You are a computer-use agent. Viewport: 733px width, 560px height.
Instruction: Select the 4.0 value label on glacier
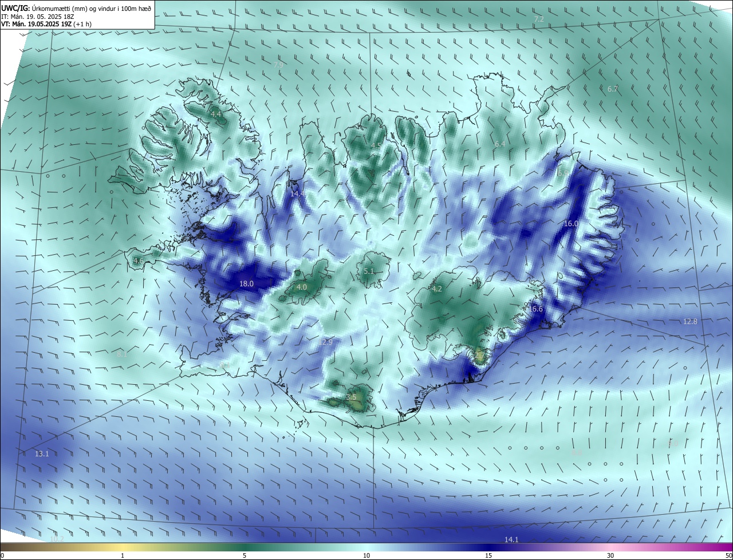[301, 287]
